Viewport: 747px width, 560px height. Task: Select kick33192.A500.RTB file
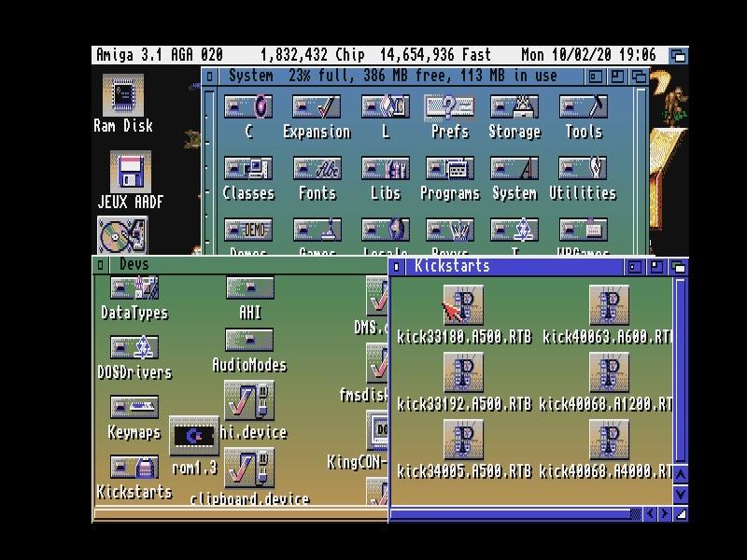click(x=463, y=372)
